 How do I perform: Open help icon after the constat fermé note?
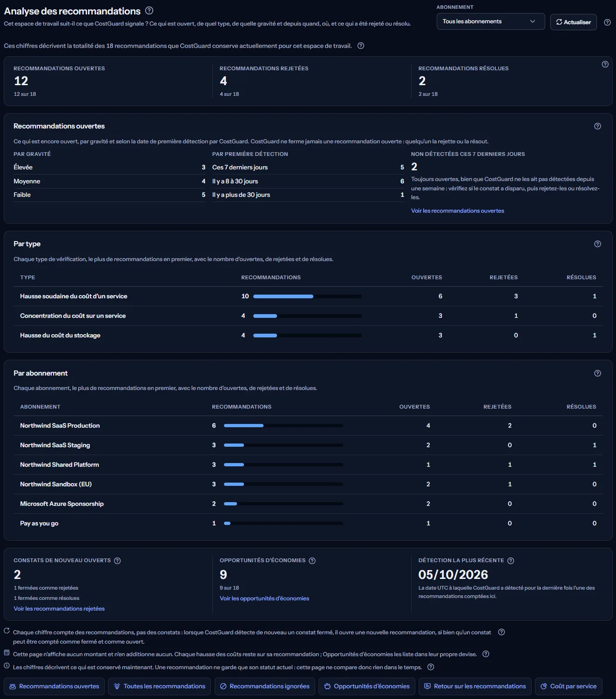click(x=501, y=632)
